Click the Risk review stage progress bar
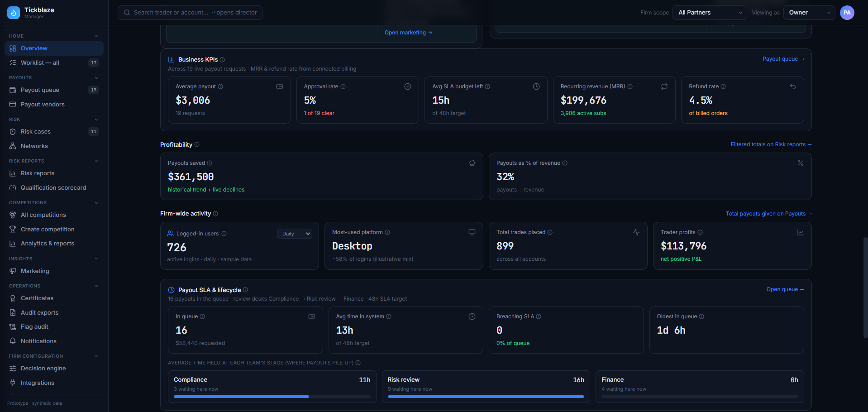 (x=486, y=397)
